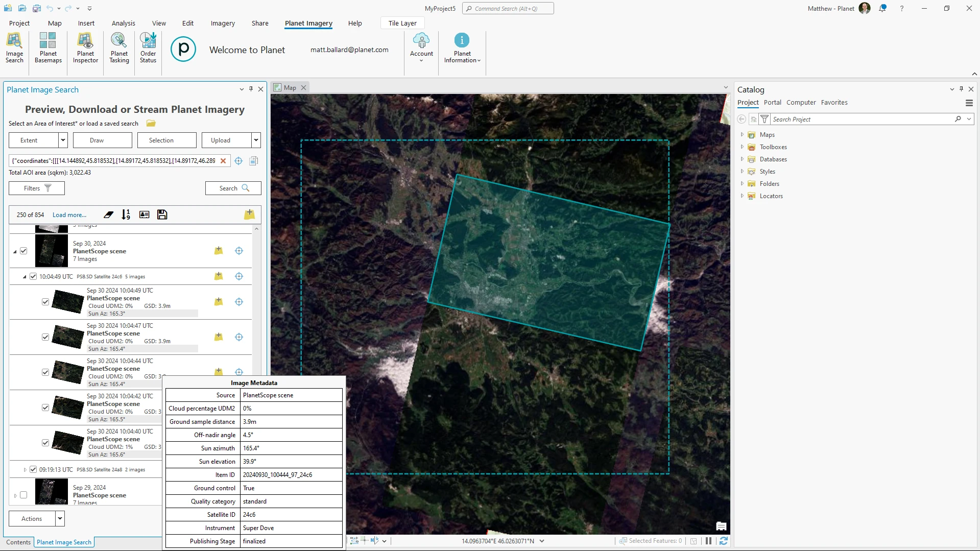Click the Actions button
Image resolution: width=980 pixels, height=551 pixels.
[32, 518]
